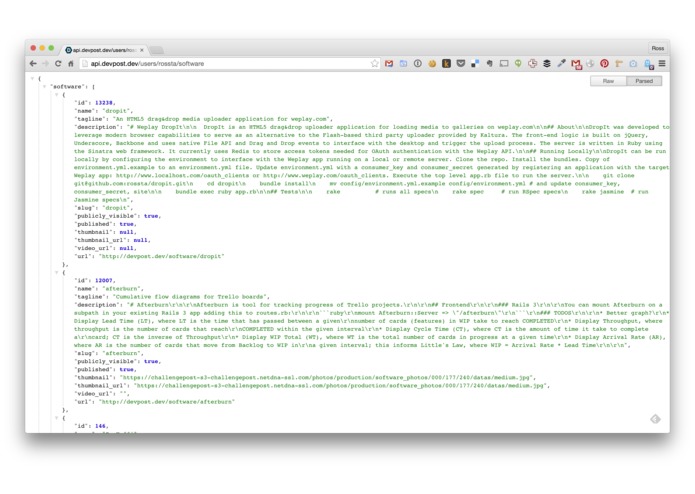The width and height of the screenshot is (695, 494).
Task: Open the camera screenshot extension
Action: (x=633, y=63)
